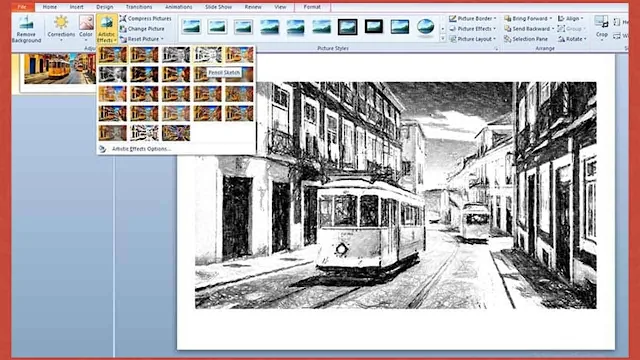Apply the Glow Edges artistic effect
This screenshot has width=640, height=360.
(176, 133)
